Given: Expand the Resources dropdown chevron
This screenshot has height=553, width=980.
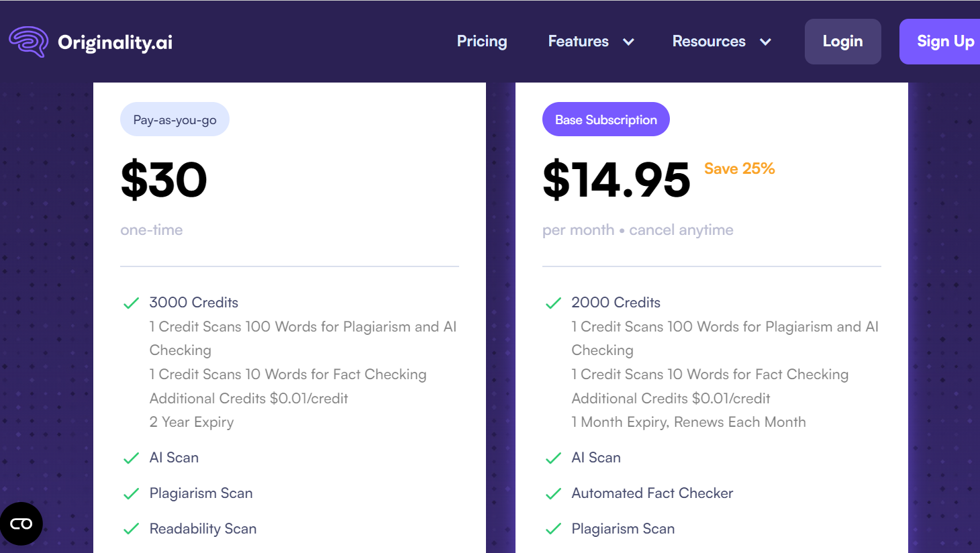Looking at the screenshot, I should point(765,42).
